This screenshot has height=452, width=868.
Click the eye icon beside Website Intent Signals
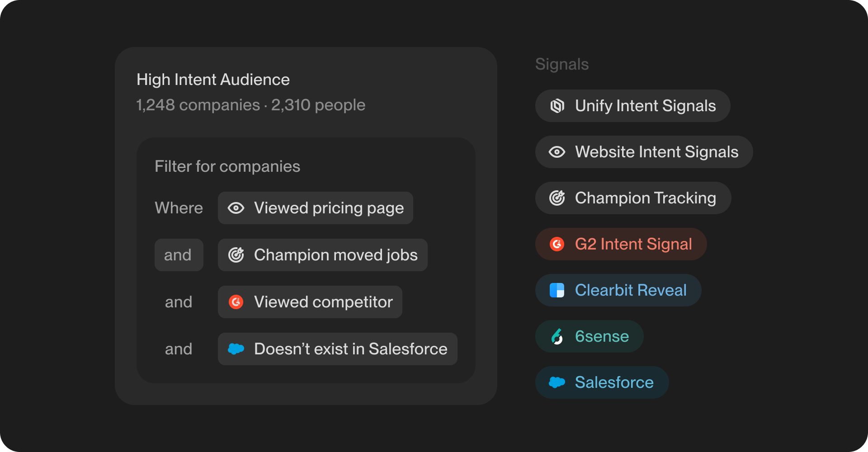point(557,152)
